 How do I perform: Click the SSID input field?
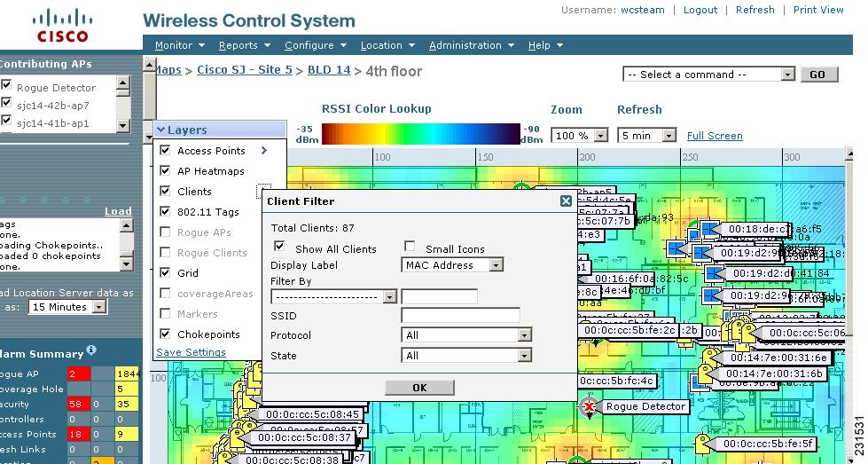[x=460, y=315]
